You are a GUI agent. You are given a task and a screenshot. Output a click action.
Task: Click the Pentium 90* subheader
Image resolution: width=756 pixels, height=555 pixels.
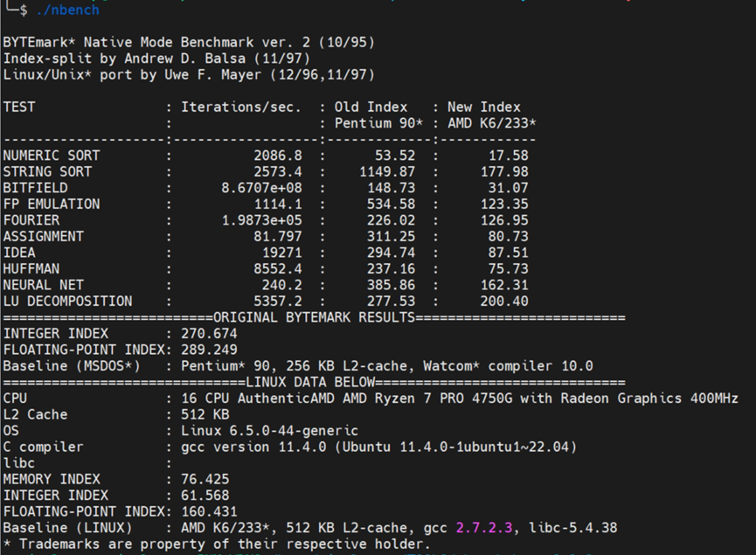point(378,123)
